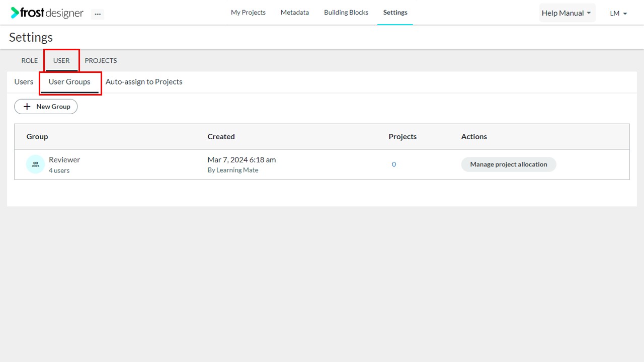Viewport: 644px width, 362px height.
Task: Switch to the Users sub-tab
Action: point(24,81)
